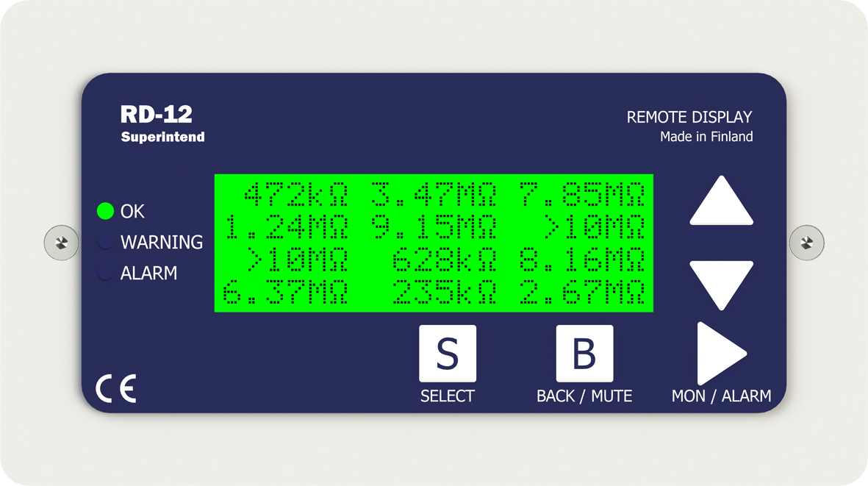
Task: Click the WARNING indicator LED
Action: click(x=105, y=242)
